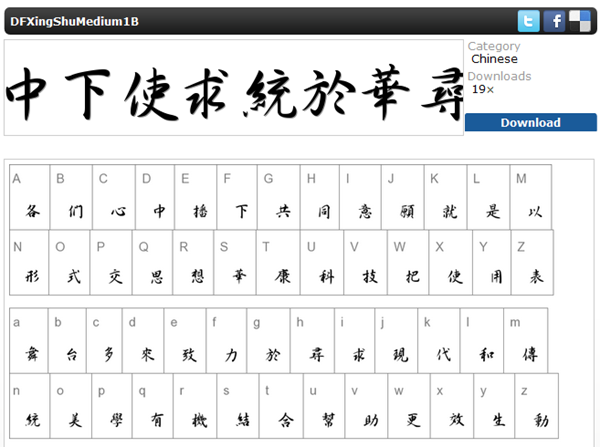
Task: Pick the uppercase V glyph cell
Action: (x=366, y=263)
